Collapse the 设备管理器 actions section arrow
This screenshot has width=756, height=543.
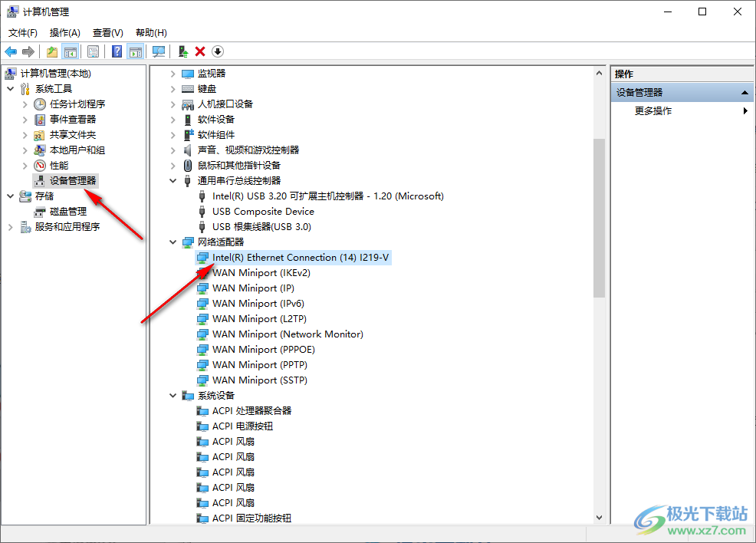(x=745, y=93)
